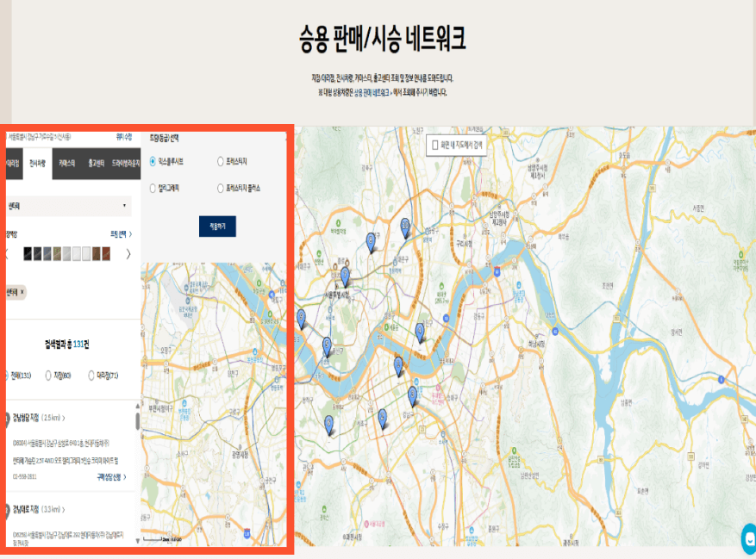This screenshot has height=559, width=756.
Task: Click the right arrow beside the color swatches
Action: click(x=128, y=252)
